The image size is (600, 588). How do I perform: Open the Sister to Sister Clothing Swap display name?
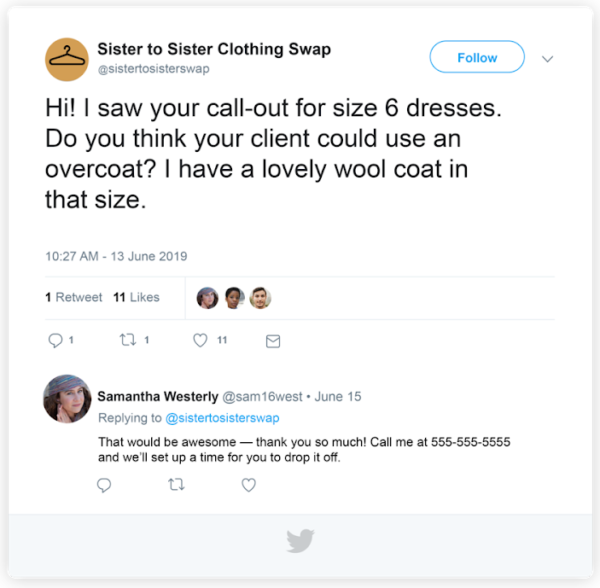(214, 49)
